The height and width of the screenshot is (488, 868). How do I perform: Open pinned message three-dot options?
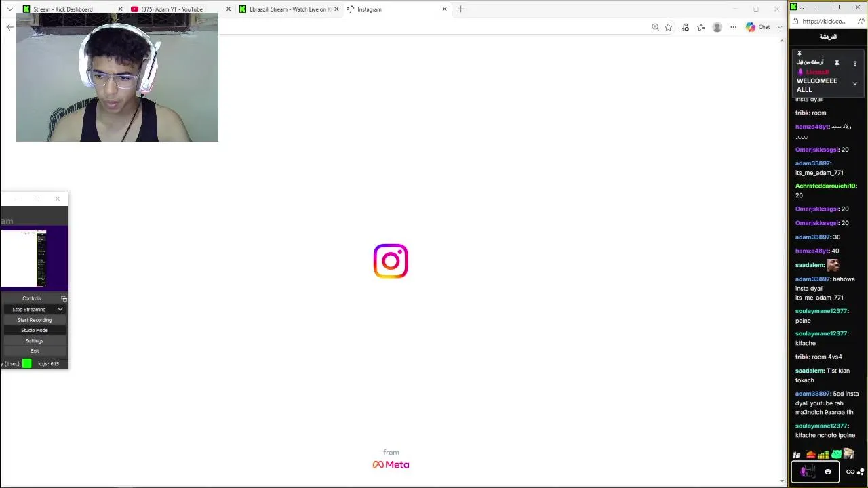[855, 64]
